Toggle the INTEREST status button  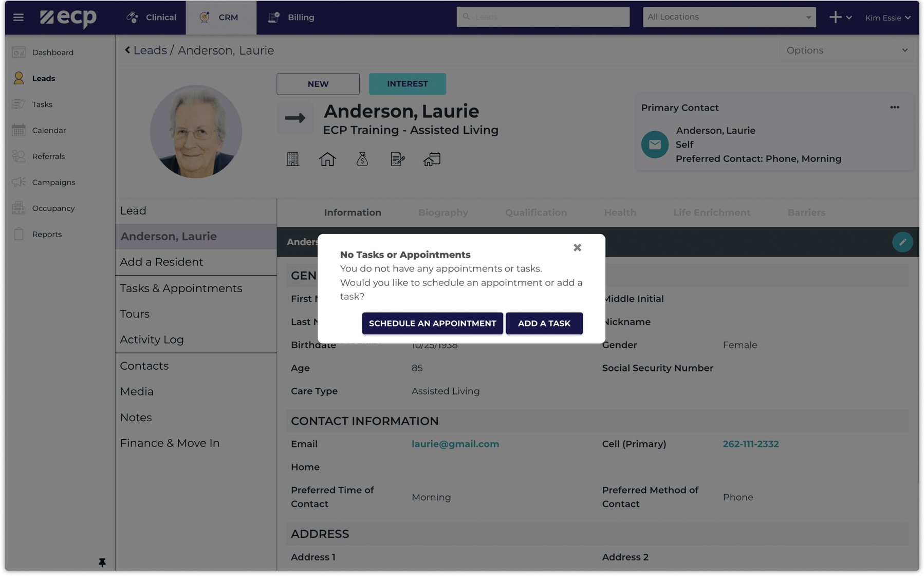[407, 83]
